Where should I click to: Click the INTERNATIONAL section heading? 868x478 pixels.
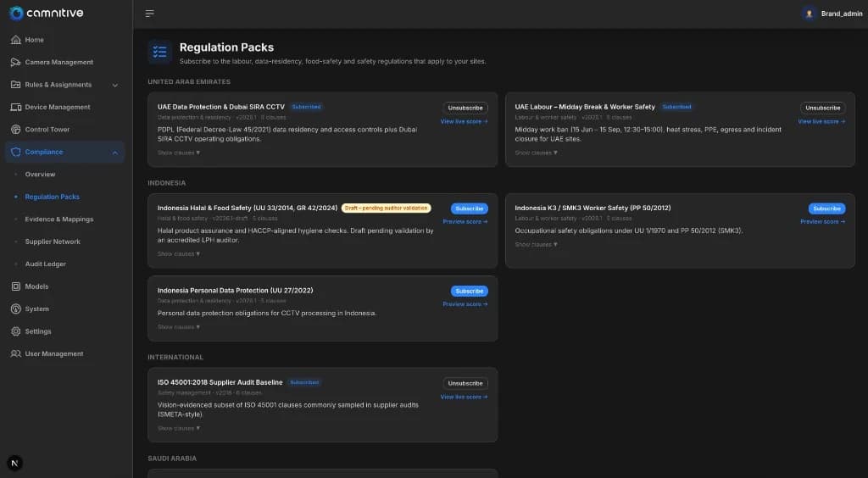(175, 358)
